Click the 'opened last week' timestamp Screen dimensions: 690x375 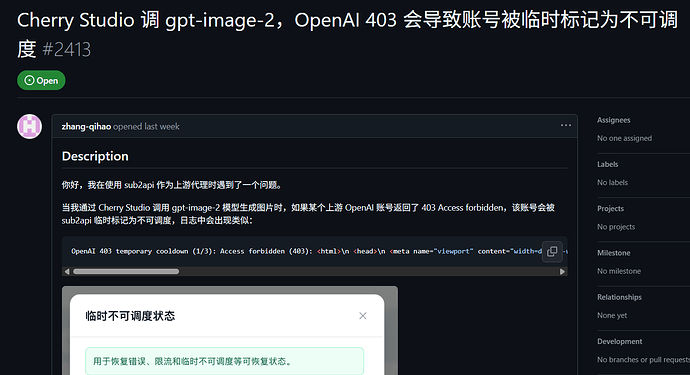147,127
